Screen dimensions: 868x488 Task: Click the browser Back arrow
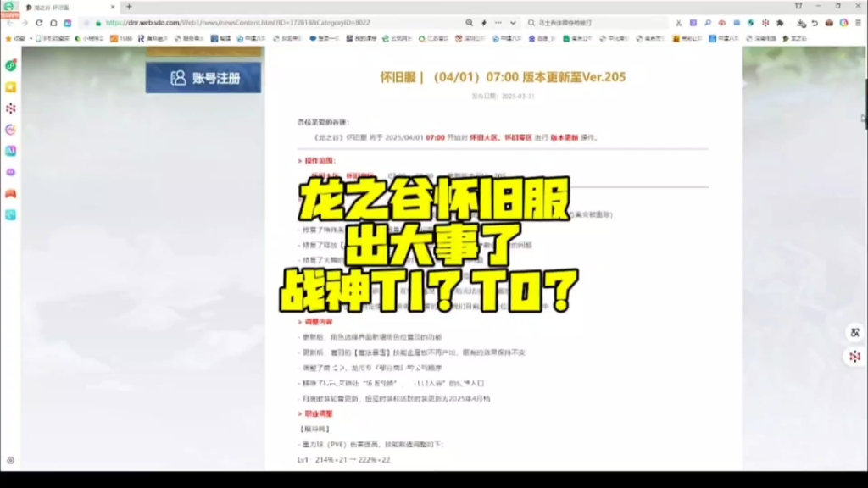click(x=10, y=23)
